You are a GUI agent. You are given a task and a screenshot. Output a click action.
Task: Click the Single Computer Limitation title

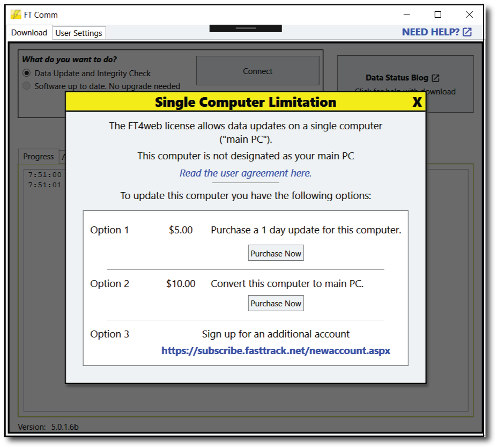(x=246, y=102)
